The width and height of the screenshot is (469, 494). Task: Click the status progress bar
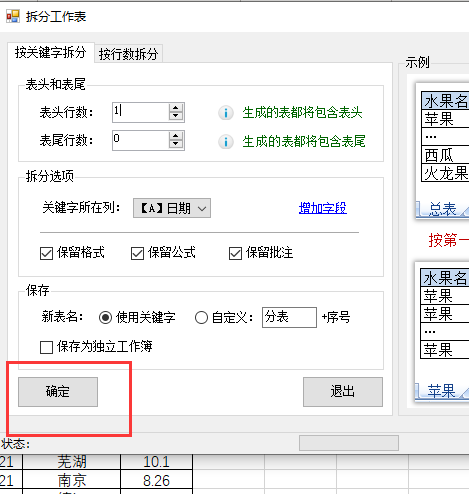click(349, 443)
